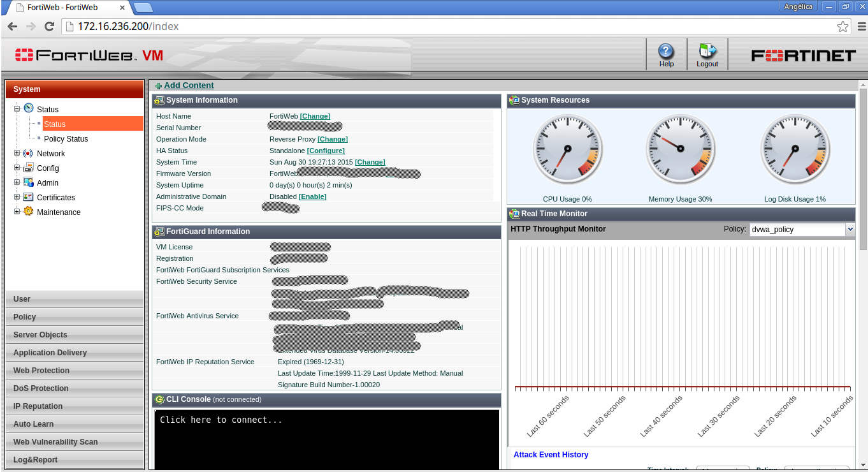Click the CLI Console to connect

(x=326, y=438)
